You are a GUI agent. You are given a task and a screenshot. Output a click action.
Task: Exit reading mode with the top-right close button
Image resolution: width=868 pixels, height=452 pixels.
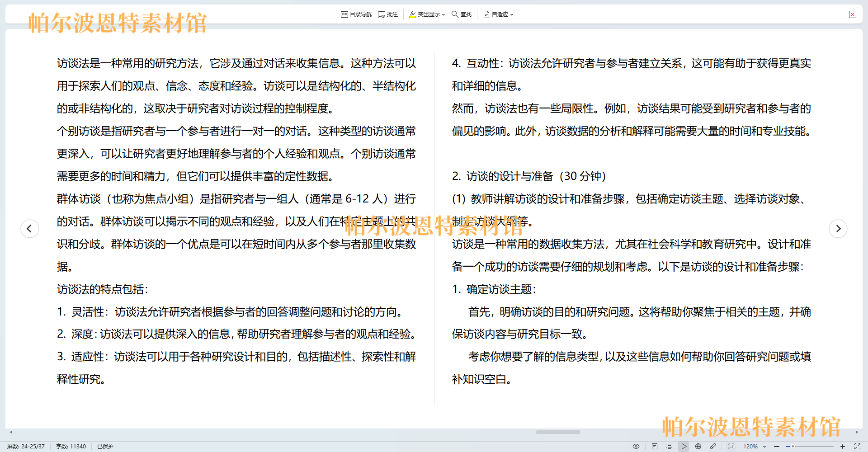point(853,14)
